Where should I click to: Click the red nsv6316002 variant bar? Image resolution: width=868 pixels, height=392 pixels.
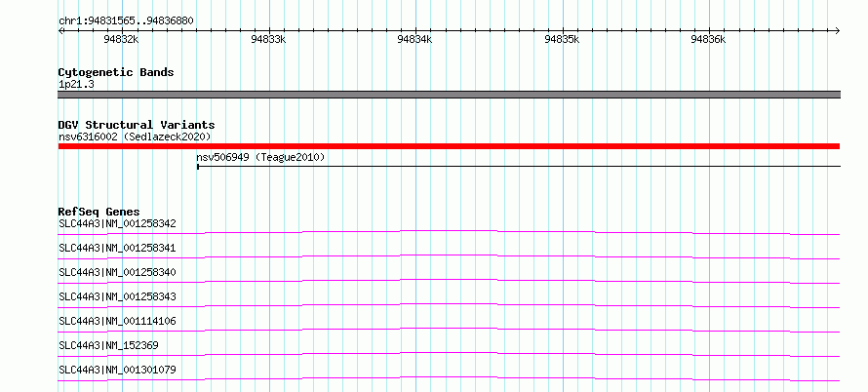pyautogui.click(x=449, y=146)
